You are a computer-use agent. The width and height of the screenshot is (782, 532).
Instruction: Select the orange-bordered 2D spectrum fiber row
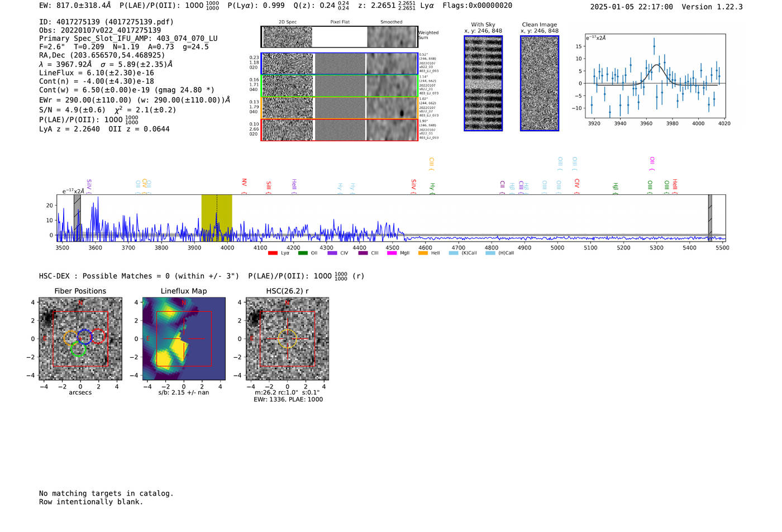(x=340, y=108)
